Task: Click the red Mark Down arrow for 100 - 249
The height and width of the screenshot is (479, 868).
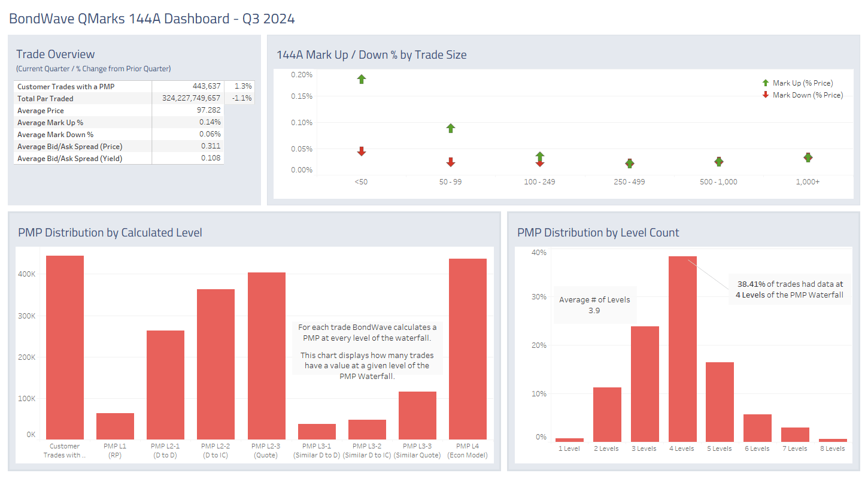Action: pyautogui.click(x=540, y=162)
